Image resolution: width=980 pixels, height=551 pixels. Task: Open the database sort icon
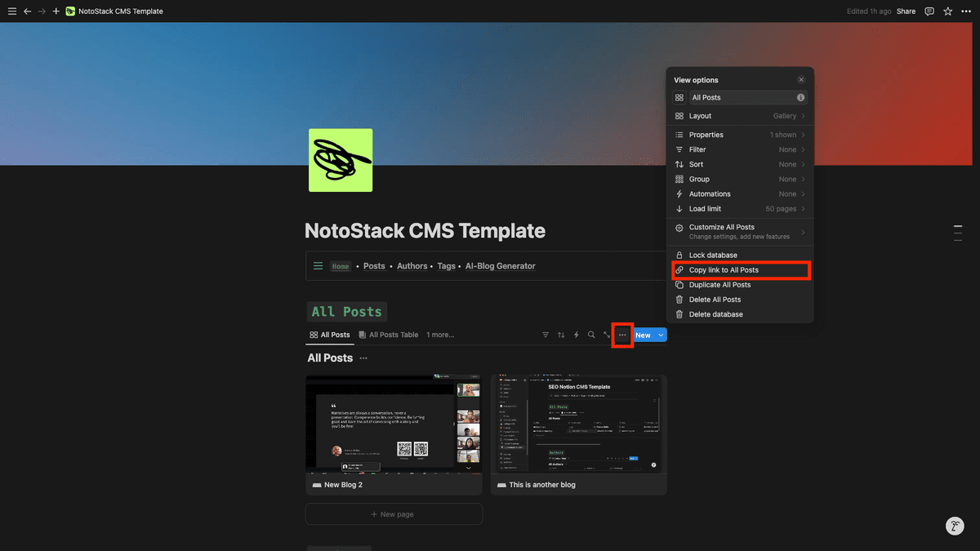[561, 335]
